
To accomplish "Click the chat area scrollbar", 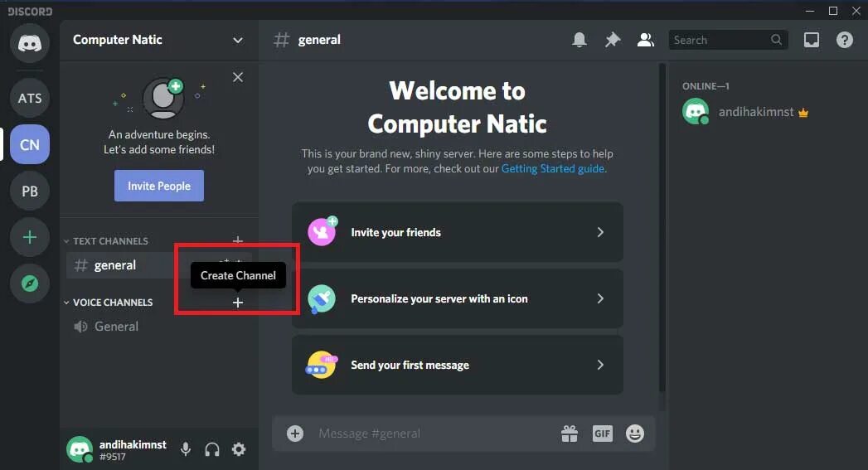I will [x=662, y=227].
